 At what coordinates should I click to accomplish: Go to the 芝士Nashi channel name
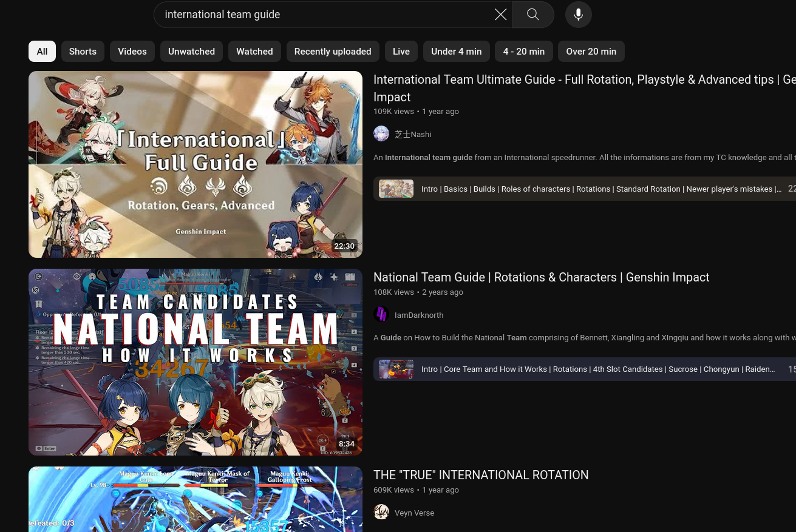pyautogui.click(x=413, y=134)
